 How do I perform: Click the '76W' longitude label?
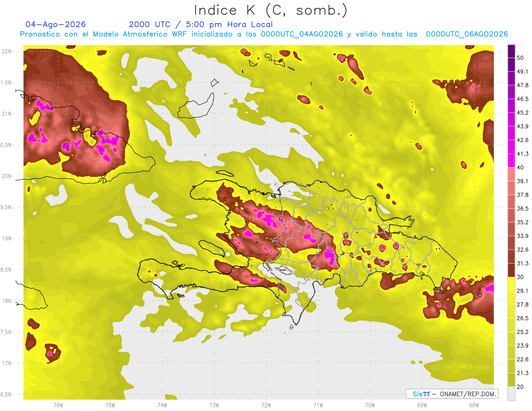click(x=58, y=405)
